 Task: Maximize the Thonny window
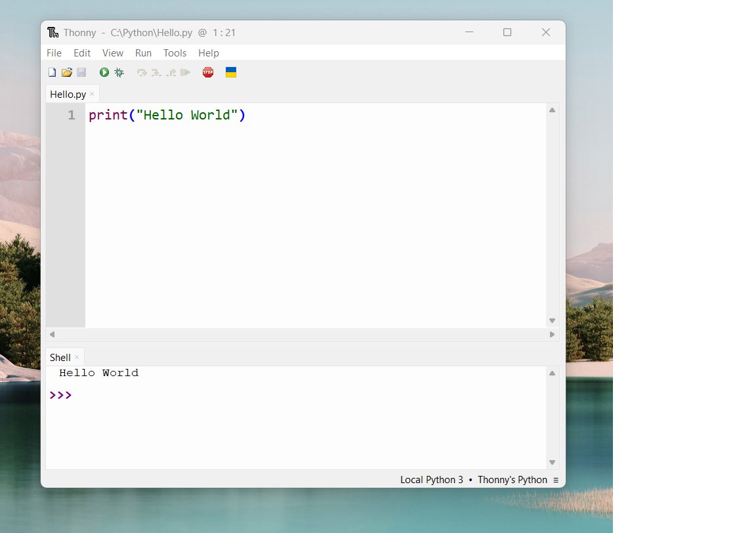click(507, 32)
